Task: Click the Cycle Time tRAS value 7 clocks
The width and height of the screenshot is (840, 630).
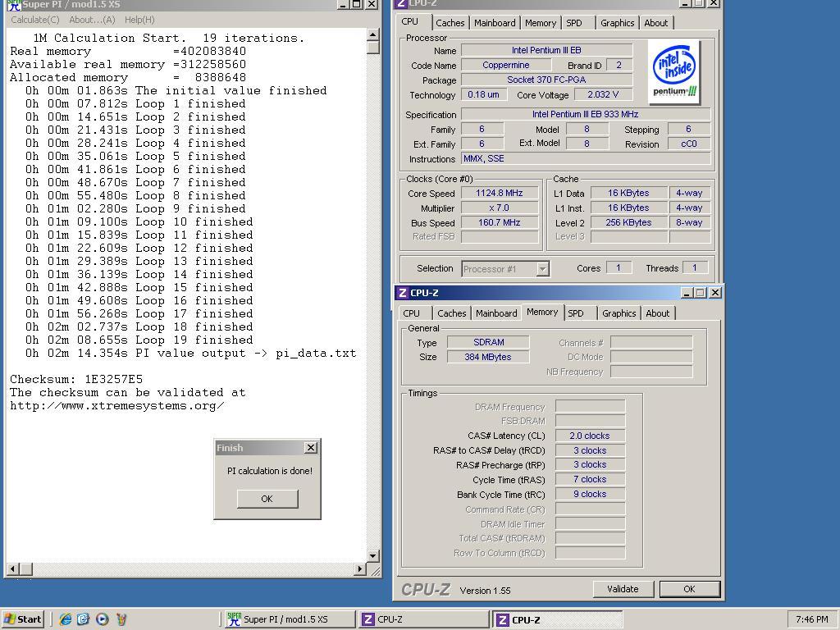Action: 590,479
